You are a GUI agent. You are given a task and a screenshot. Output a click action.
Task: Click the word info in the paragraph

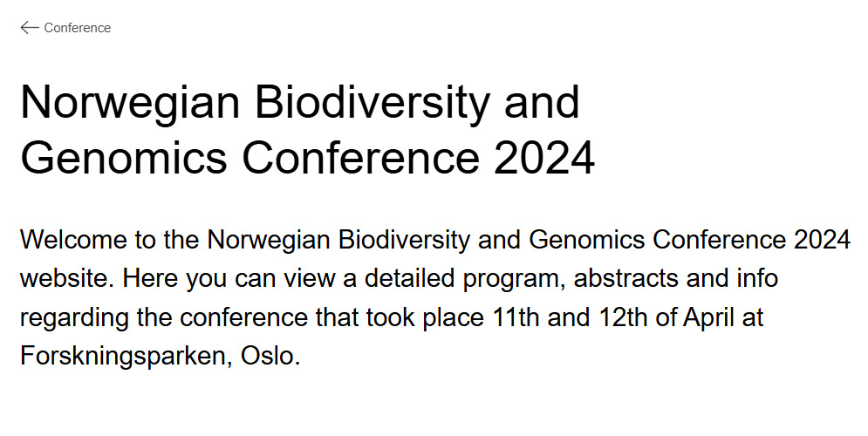pos(755,279)
